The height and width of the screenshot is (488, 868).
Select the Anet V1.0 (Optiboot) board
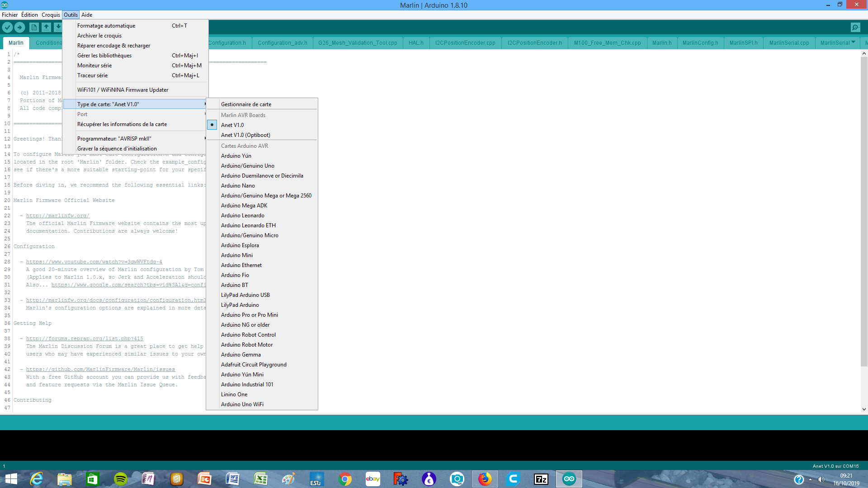click(x=262, y=135)
